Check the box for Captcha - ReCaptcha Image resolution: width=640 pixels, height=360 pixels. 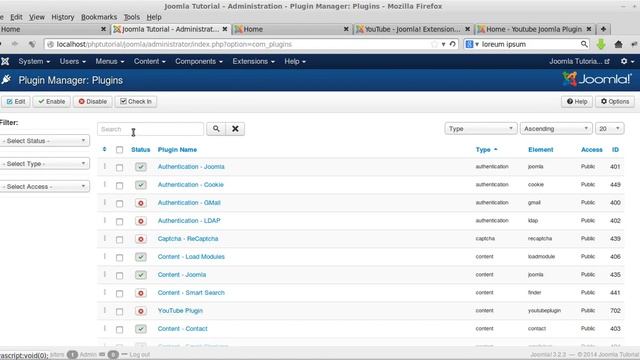119,239
